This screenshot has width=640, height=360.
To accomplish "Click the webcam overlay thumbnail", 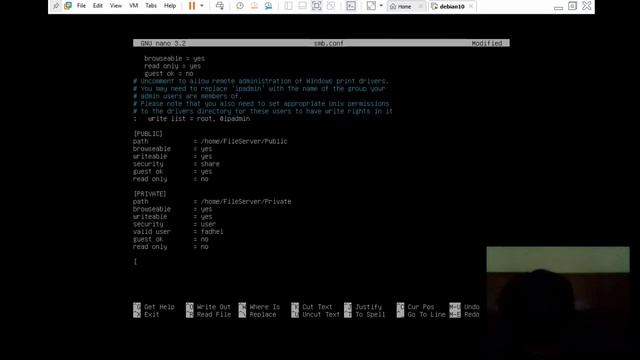I will (558, 303).
